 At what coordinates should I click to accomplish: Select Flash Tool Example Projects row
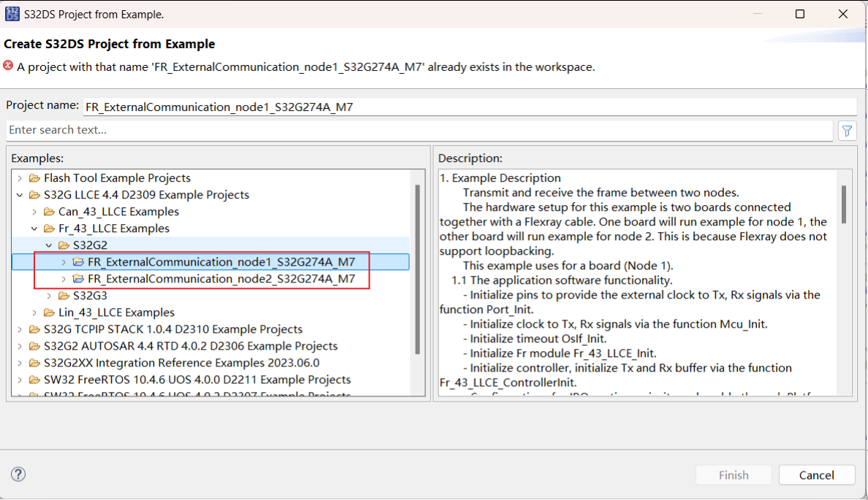[118, 178]
